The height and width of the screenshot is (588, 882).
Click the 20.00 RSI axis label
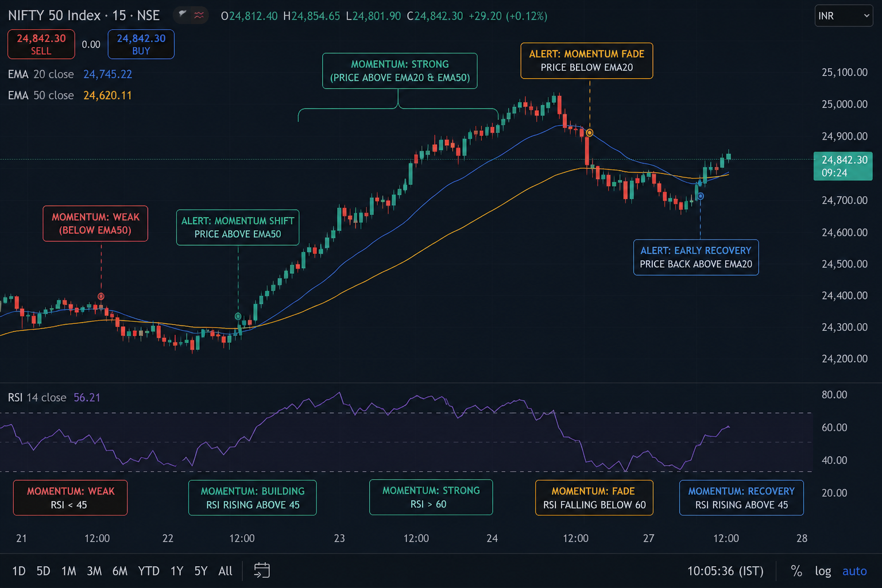click(x=834, y=493)
